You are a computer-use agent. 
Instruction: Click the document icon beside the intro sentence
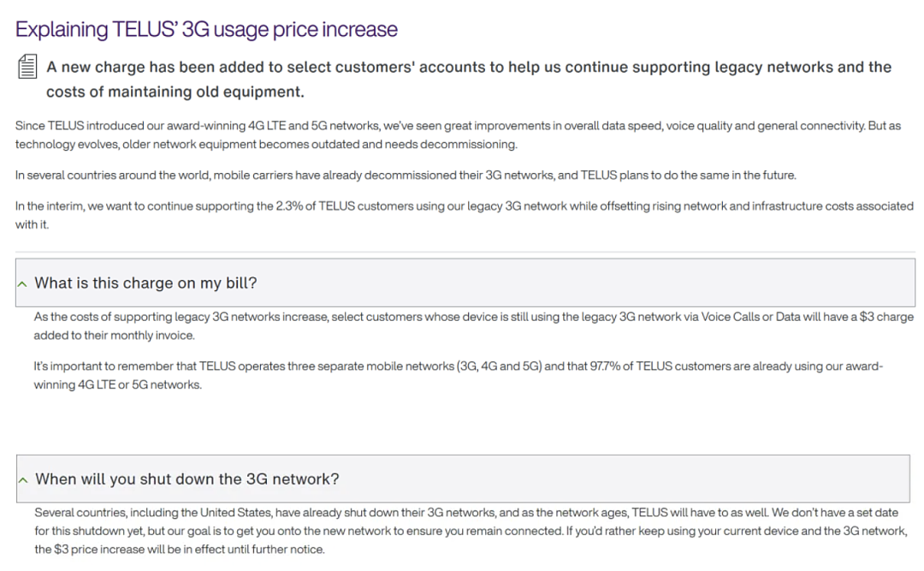pos(27,67)
